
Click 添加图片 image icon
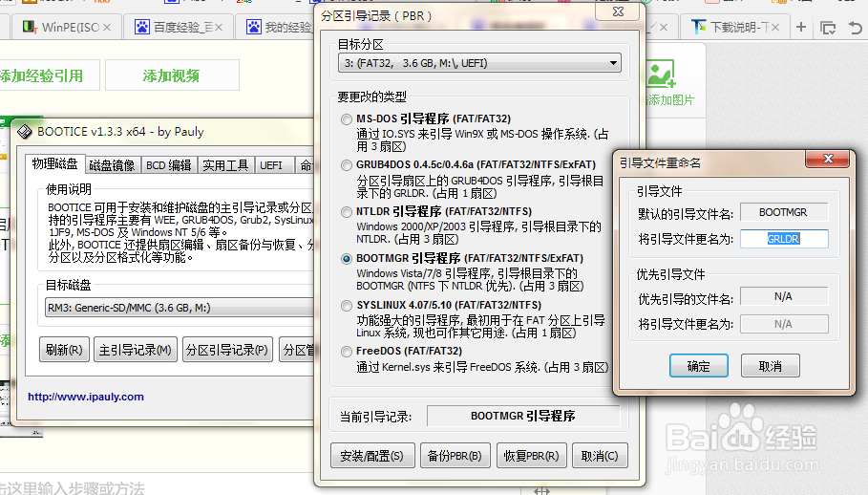(662, 75)
